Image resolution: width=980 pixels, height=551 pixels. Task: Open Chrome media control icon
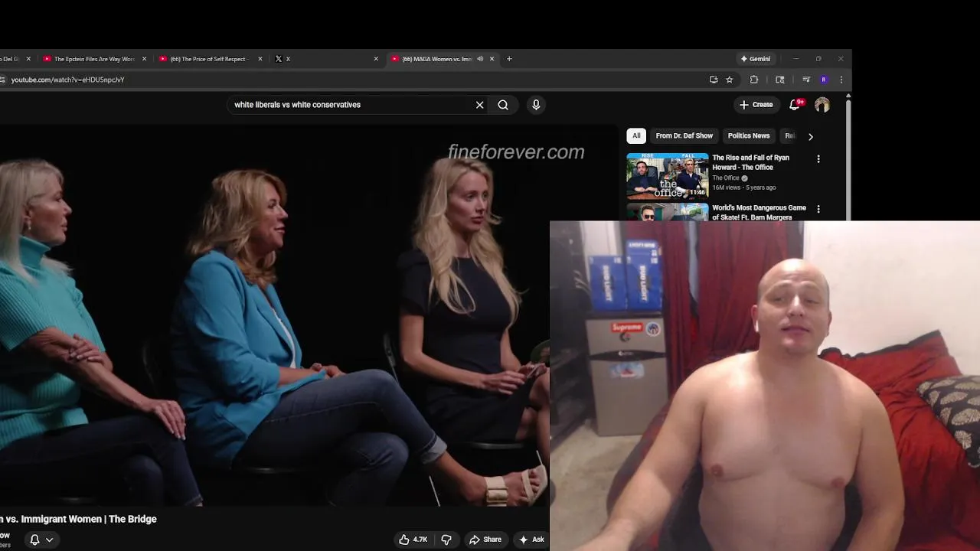(x=806, y=80)
